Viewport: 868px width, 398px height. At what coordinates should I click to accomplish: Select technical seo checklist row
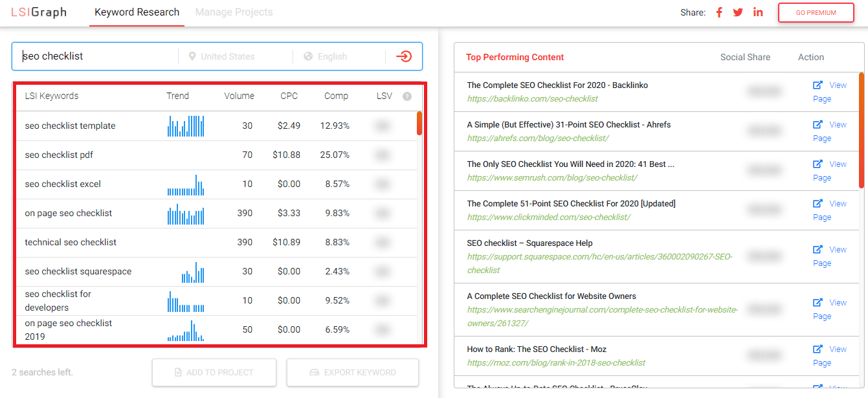[x=217, y=242]
